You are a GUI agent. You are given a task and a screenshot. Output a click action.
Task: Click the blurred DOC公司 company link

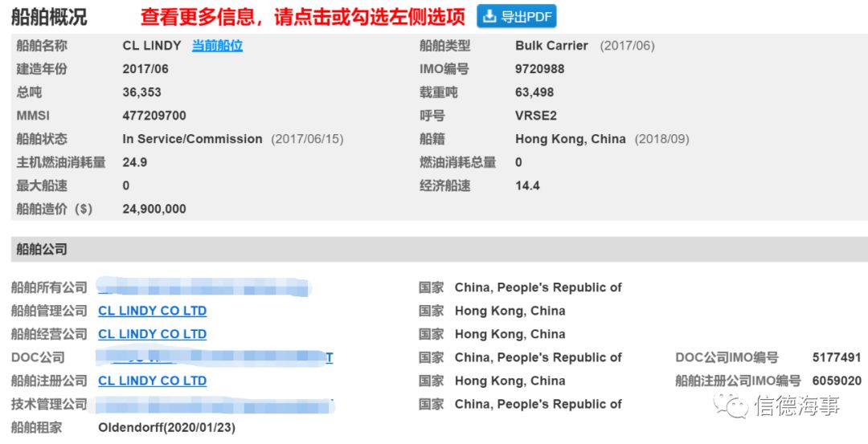[215, 357]
